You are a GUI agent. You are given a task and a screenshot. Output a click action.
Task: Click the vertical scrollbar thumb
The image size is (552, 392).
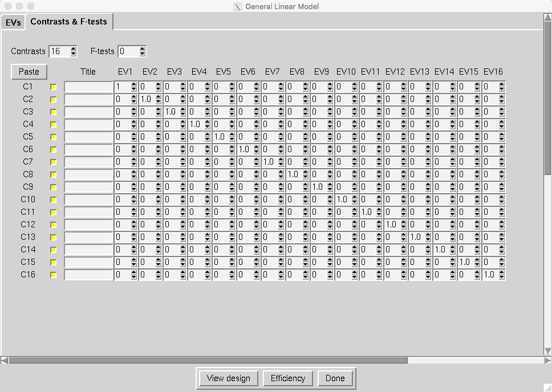(548, 97)
